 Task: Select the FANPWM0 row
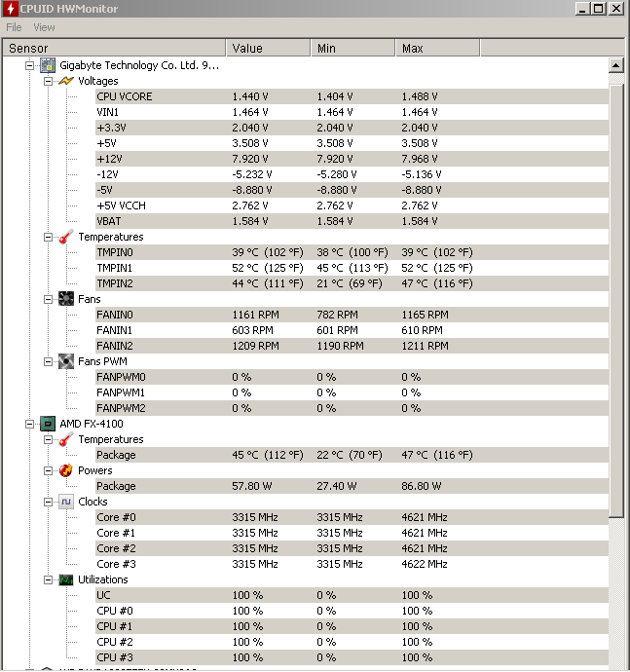pyautogui.click(x=352, y=377)
